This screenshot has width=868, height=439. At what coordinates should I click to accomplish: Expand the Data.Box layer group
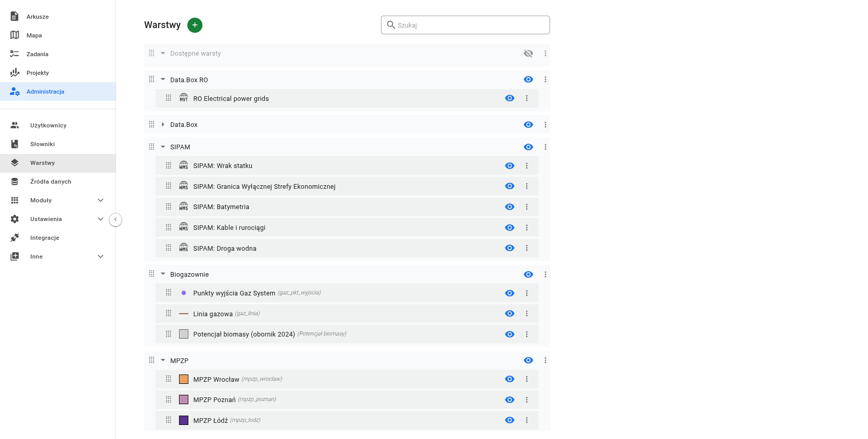163,125
